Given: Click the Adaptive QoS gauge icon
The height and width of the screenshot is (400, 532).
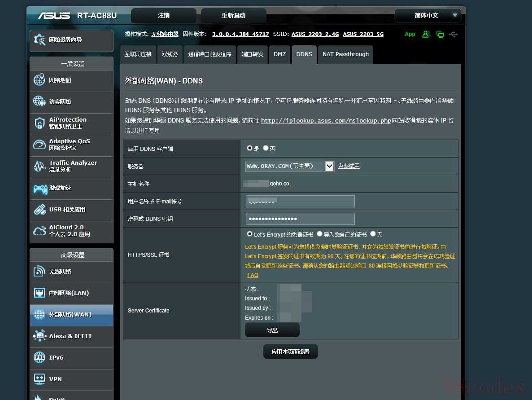Looking at the screenshot, I should pyautogui.click(x=39, y=145).
